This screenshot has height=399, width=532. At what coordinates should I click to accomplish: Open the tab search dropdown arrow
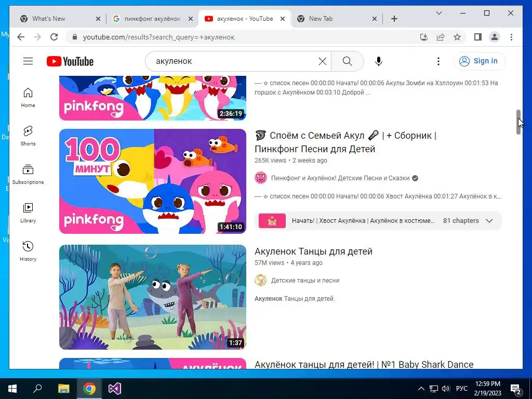pos(438,13)
